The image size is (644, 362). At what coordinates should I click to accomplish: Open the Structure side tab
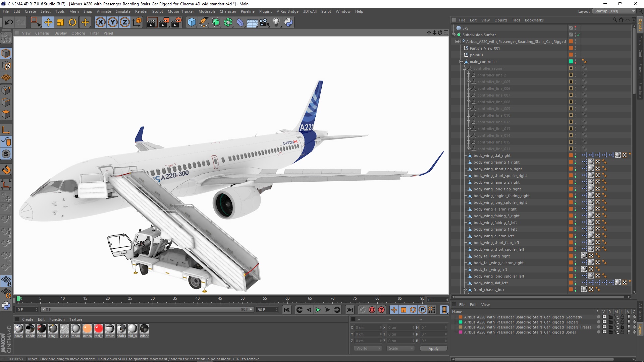click(x=640, y=89)
